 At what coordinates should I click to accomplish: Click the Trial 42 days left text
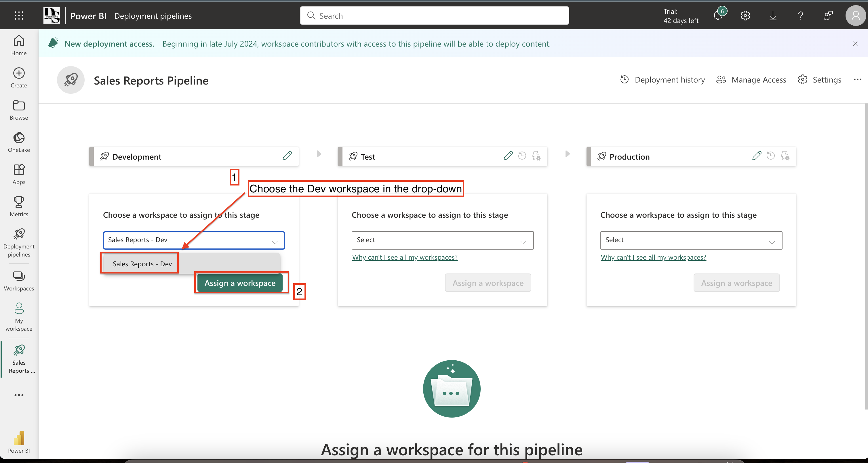681,16
